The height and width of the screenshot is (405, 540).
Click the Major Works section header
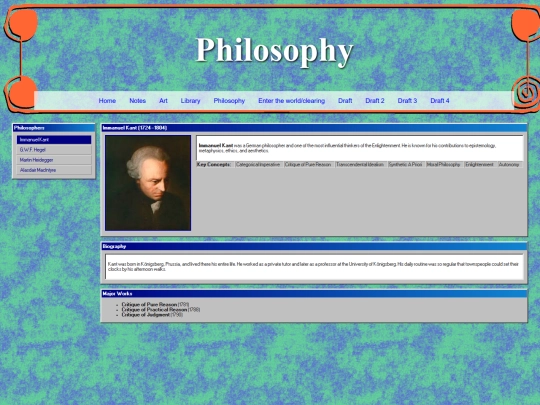[314, 293]
